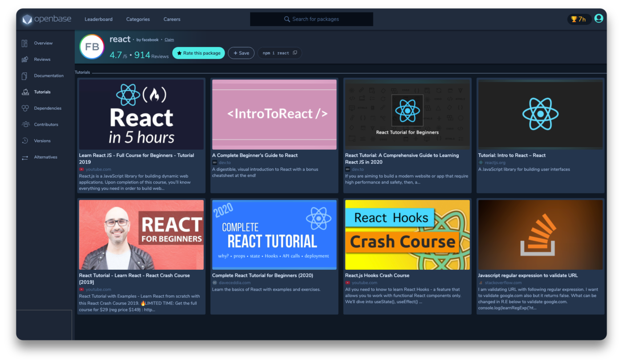
Task: Click the Alternatives arrows icon
Action: click(x=25, y=157)
